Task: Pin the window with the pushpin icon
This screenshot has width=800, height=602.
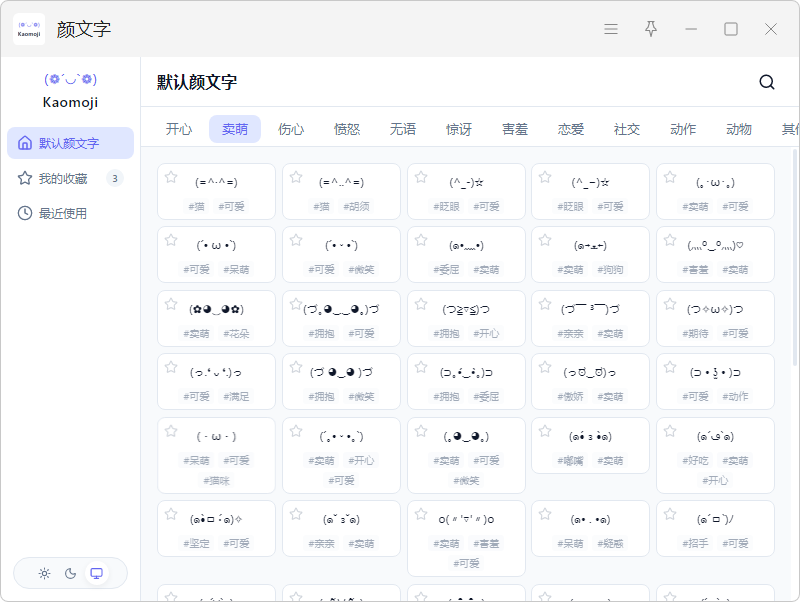Action: pyautogui.click(x=651, y=29)
